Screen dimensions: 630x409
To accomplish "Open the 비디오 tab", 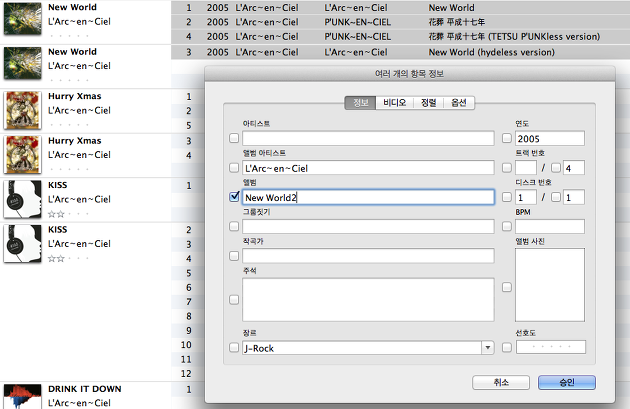I will (395, 103).
